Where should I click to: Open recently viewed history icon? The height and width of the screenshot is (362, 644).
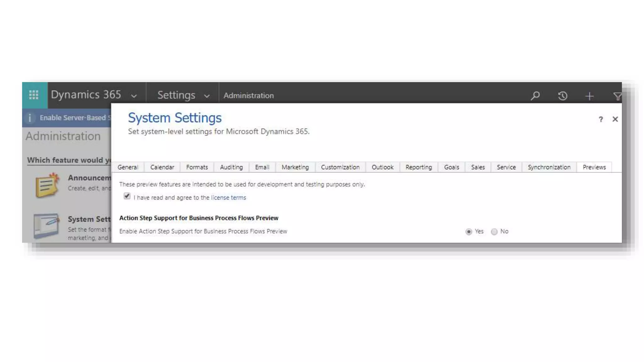coord(563,96)
